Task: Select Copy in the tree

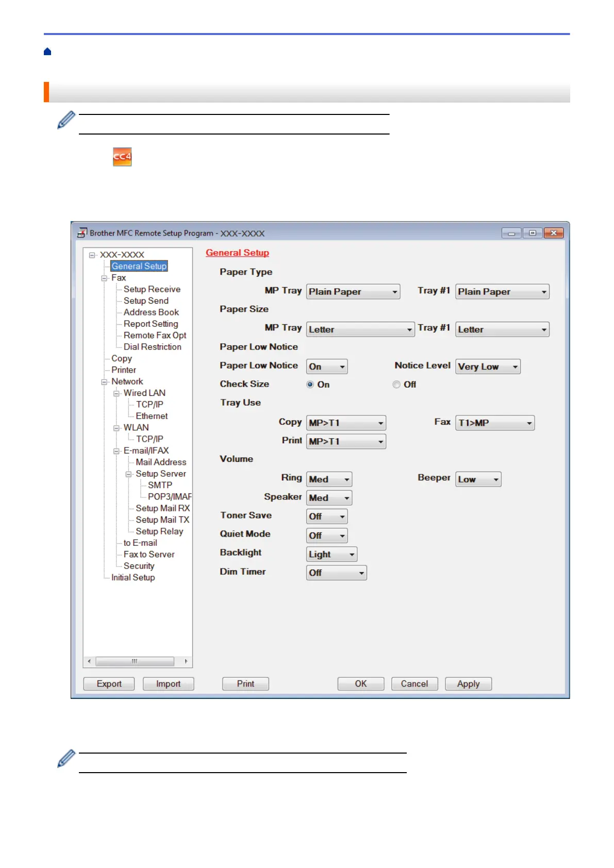Action: [122, 358]
